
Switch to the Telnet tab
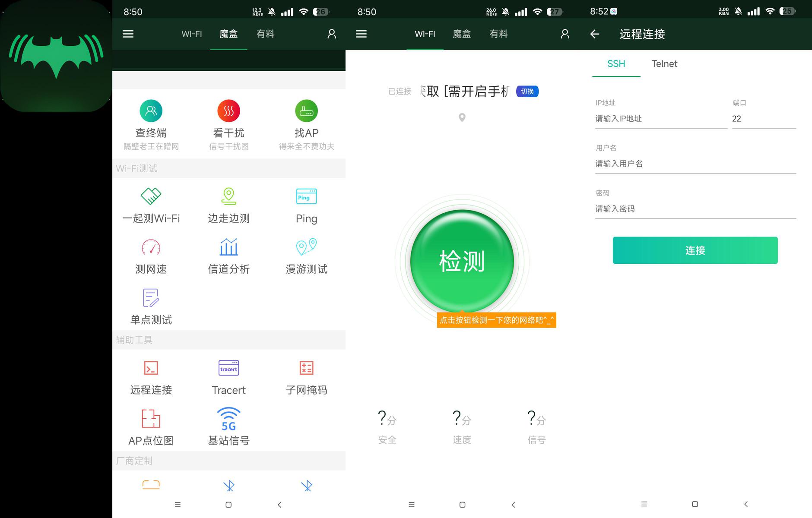click(664, 64)
